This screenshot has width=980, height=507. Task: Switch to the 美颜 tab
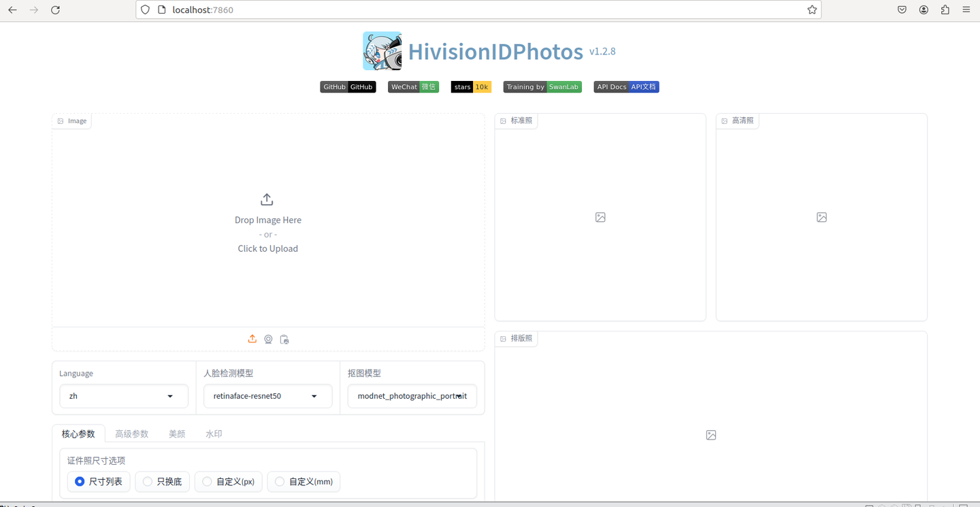coord(177,433)
